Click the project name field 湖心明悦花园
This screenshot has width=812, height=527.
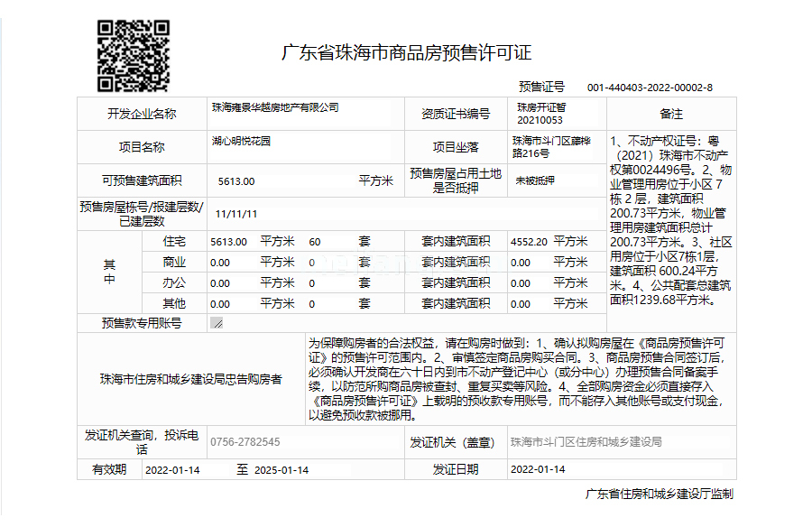click(306, 147)
